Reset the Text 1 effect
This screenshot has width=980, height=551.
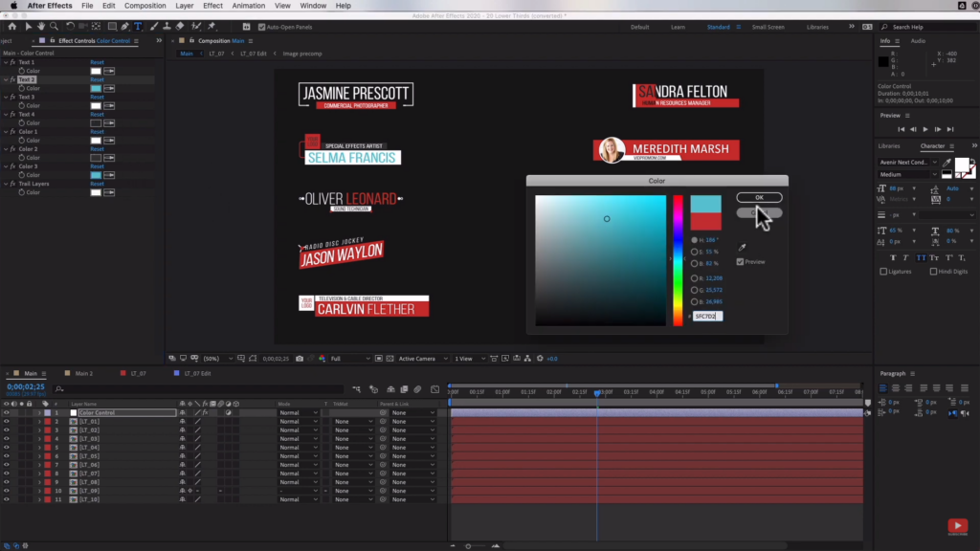point(97,62)
